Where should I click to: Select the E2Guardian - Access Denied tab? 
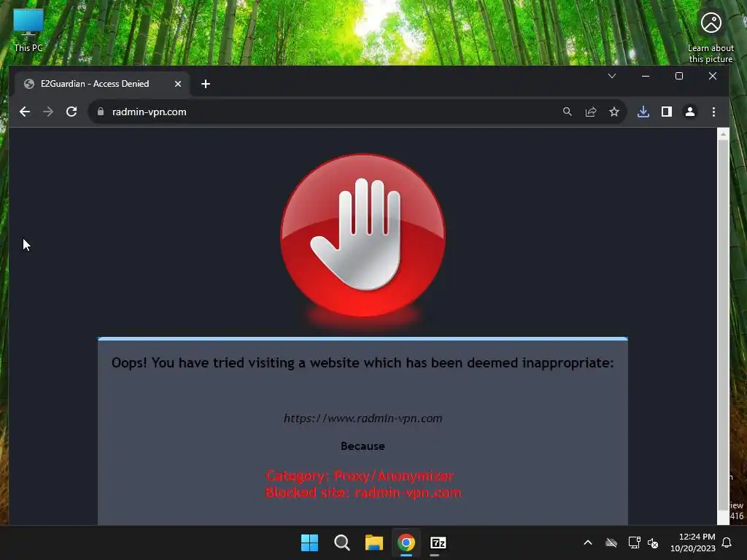[102, 84]
